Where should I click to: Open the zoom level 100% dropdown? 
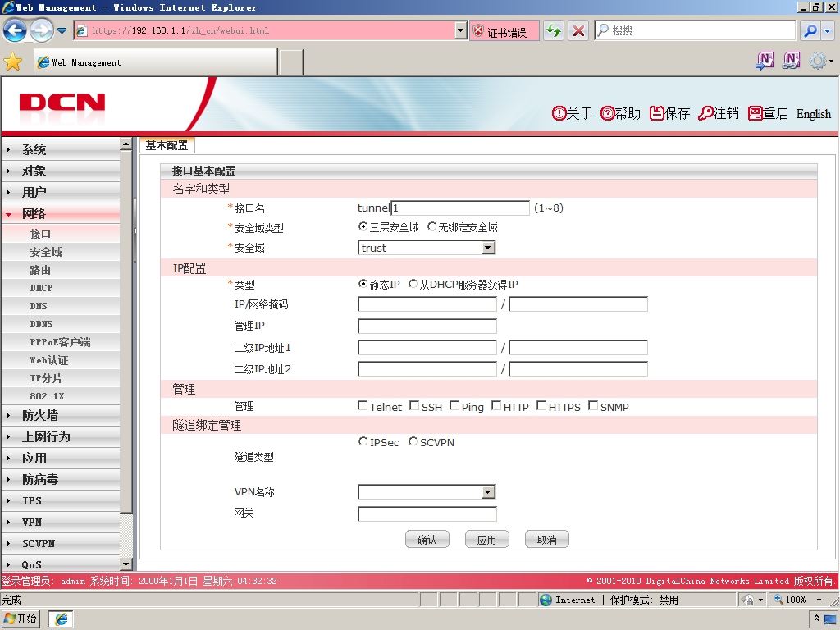(x=819, y=600)
